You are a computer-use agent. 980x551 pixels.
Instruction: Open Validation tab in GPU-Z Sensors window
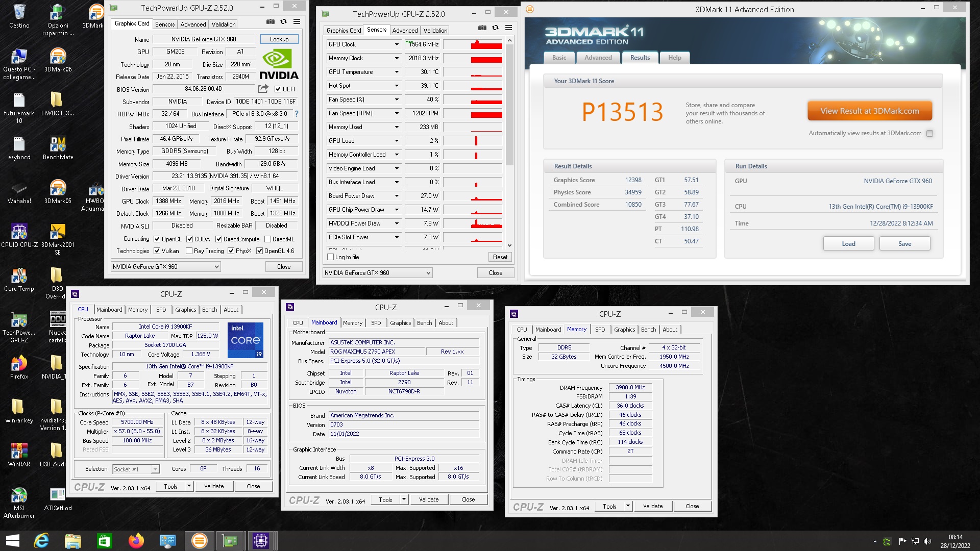pyautogui.click(x=435, y=30)
